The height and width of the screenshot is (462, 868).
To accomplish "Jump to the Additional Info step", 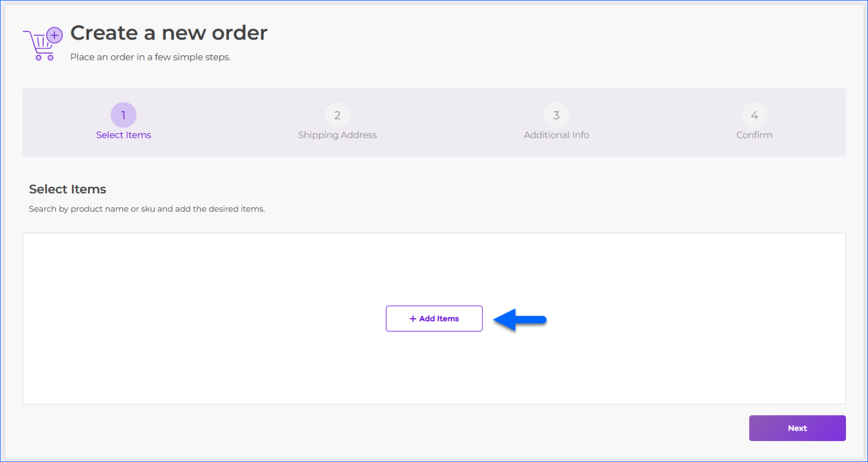I will 556,135.
